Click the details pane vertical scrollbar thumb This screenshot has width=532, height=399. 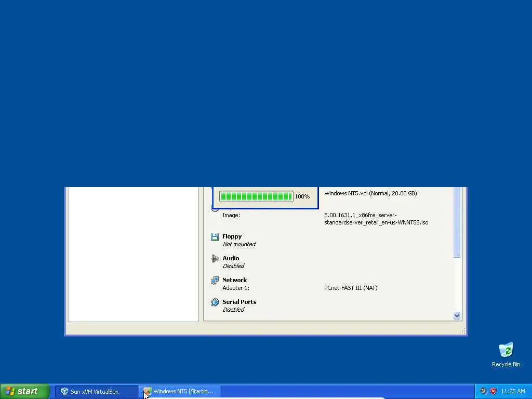[457, 222]
